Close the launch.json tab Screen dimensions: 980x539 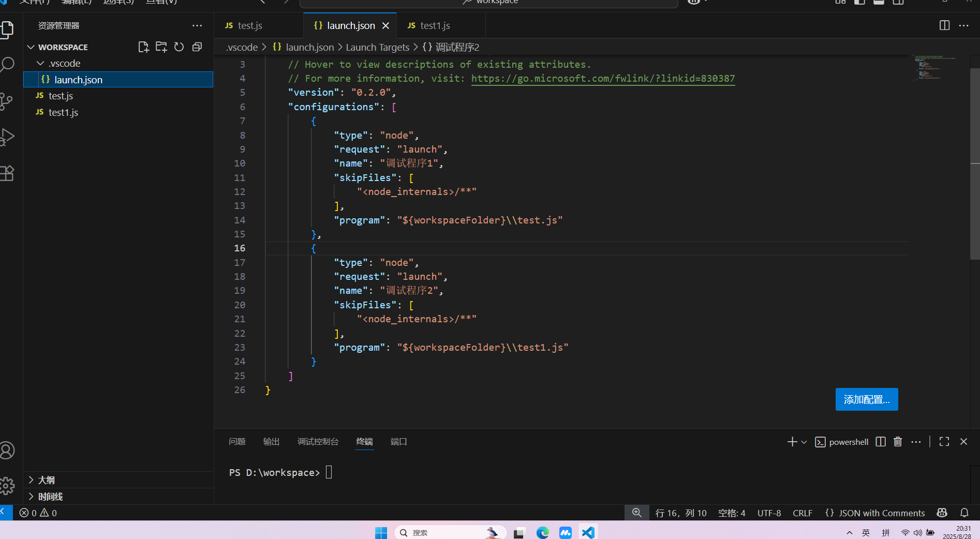point(385,25)
